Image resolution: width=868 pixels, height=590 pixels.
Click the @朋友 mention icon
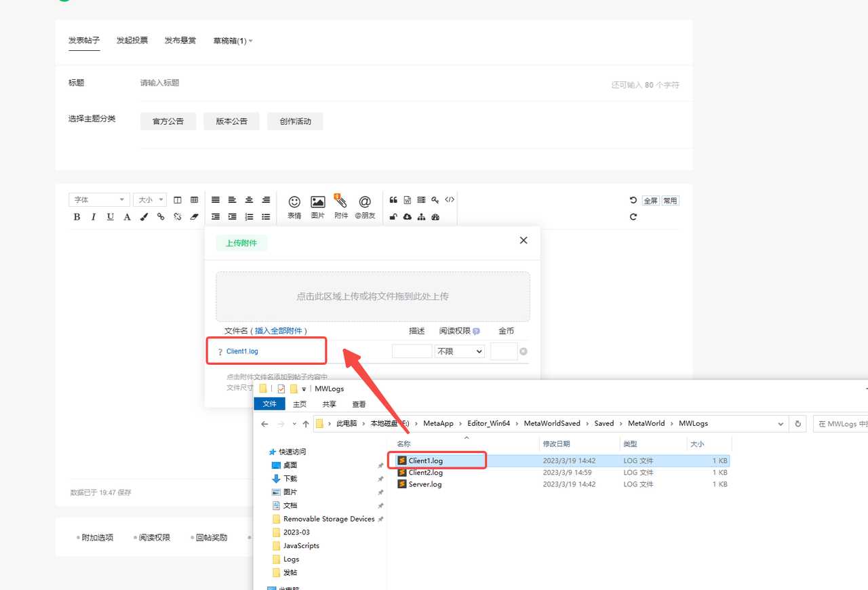point(365,207)
